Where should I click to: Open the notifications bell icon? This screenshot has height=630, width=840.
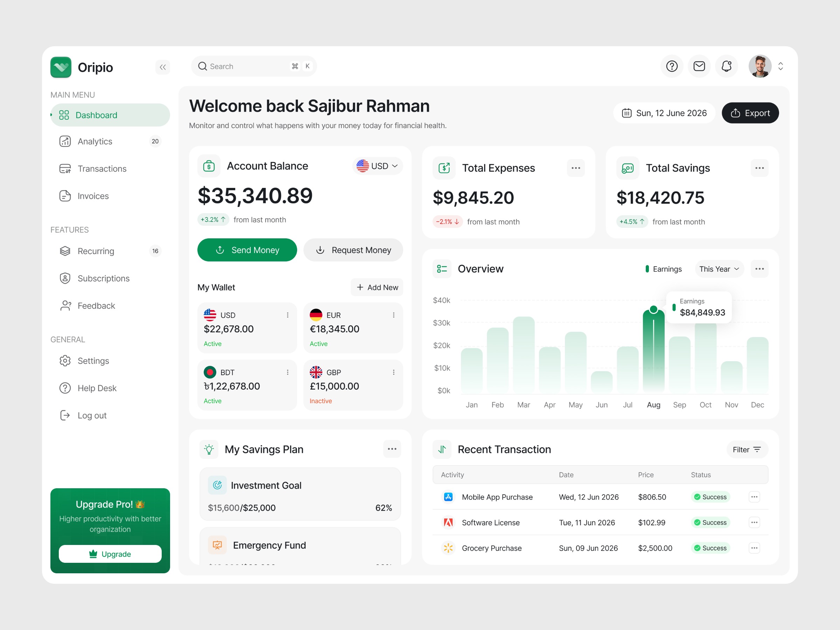click(x=727, y=66)
